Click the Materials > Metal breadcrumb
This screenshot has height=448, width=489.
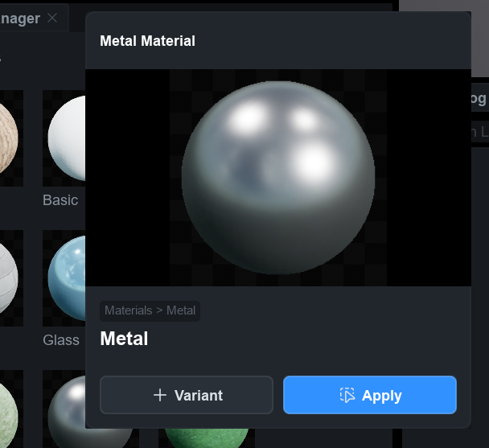[x=150, y=310]
